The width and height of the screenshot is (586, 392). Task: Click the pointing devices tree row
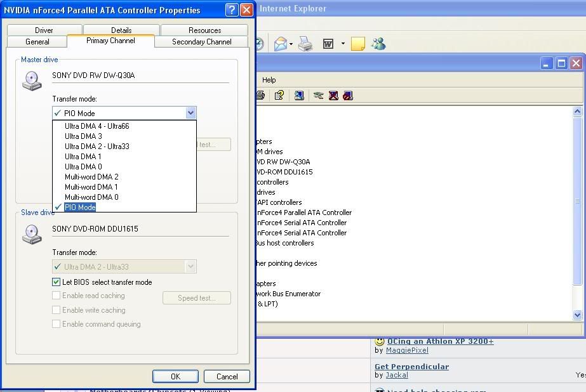(x=286, y=263)
